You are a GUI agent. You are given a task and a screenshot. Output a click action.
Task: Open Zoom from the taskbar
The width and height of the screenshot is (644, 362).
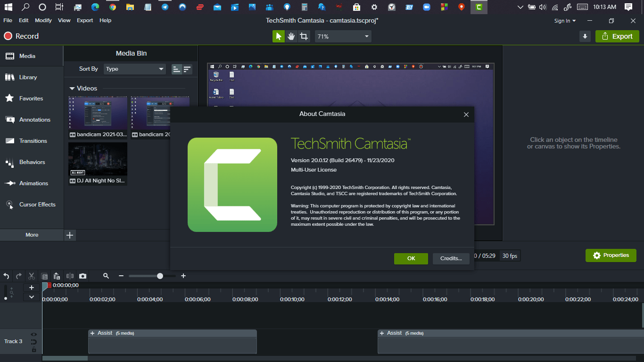427,7
